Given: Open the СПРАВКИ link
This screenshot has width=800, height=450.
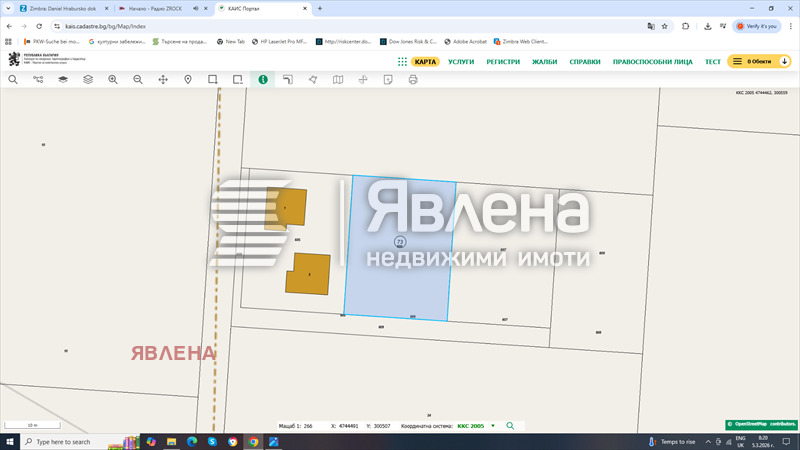Looking at the screenshot, I should [585, 62].
